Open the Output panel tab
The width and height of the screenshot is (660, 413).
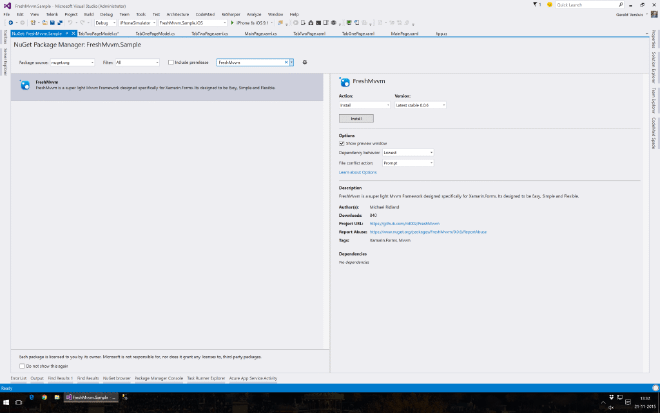[x=37, y=378]
